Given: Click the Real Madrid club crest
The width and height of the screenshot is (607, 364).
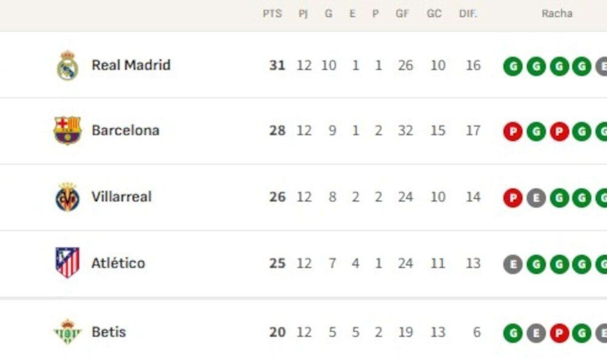Looking at the screenshot, I should coord(67,66).
